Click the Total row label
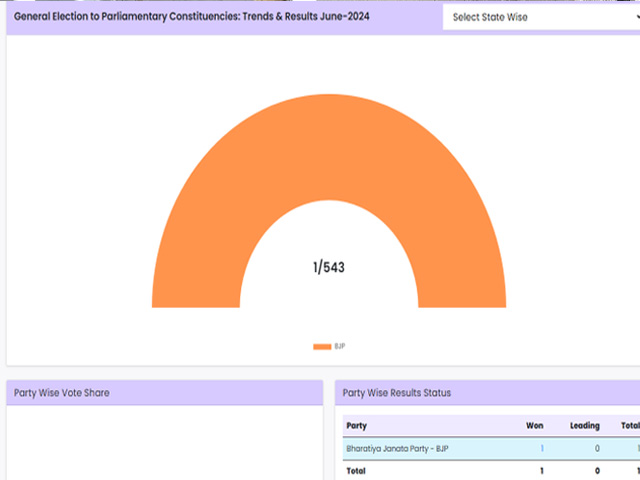The image size is (640, 480). (356, 471)
